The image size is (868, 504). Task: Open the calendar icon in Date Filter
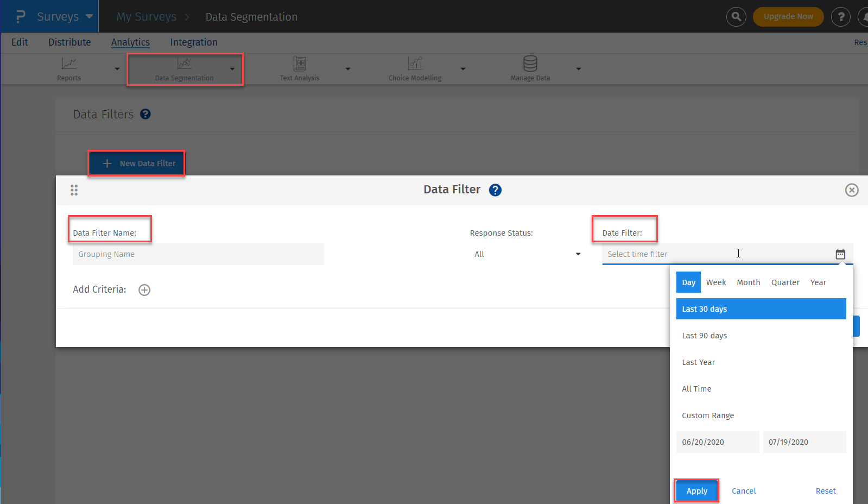pyautogui.click(x=840, y=254)
